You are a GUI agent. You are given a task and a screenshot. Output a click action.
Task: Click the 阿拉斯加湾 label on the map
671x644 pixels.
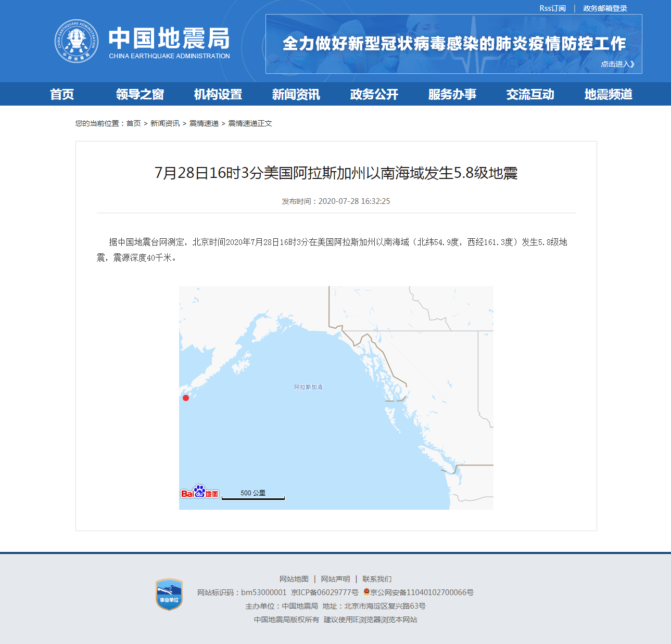click(308, 387)
